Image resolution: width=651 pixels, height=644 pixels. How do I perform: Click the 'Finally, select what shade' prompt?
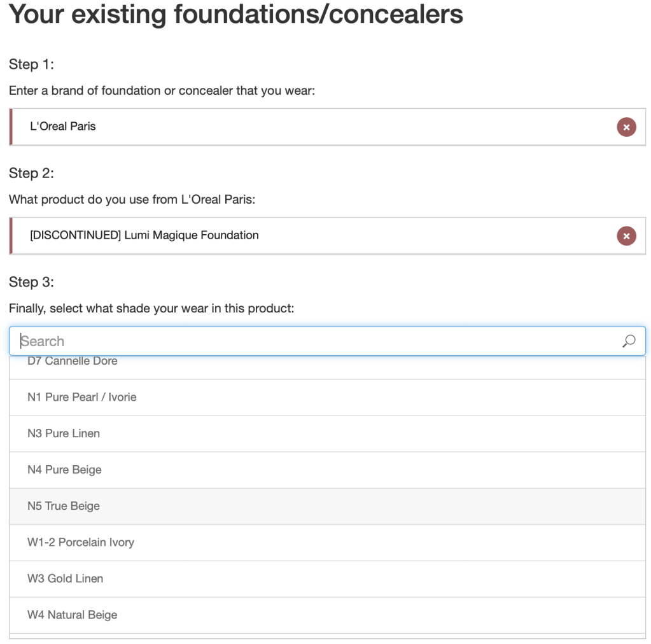tap(151, 308)
